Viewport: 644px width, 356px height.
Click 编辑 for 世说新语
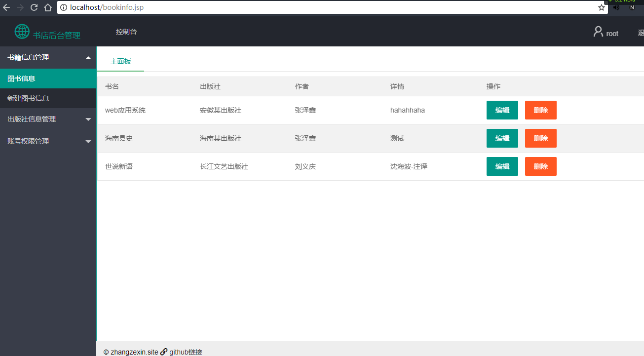click(502, 166)
